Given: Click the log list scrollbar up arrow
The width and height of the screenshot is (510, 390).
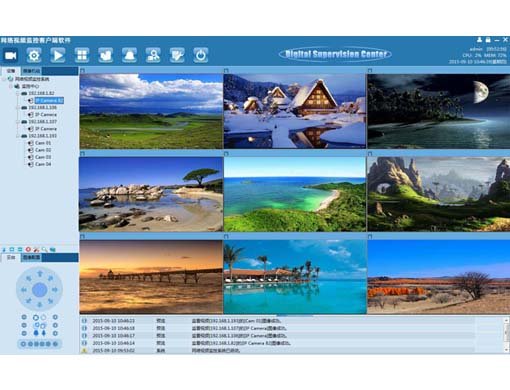Looking at the screenshot, I should (507, 320).
